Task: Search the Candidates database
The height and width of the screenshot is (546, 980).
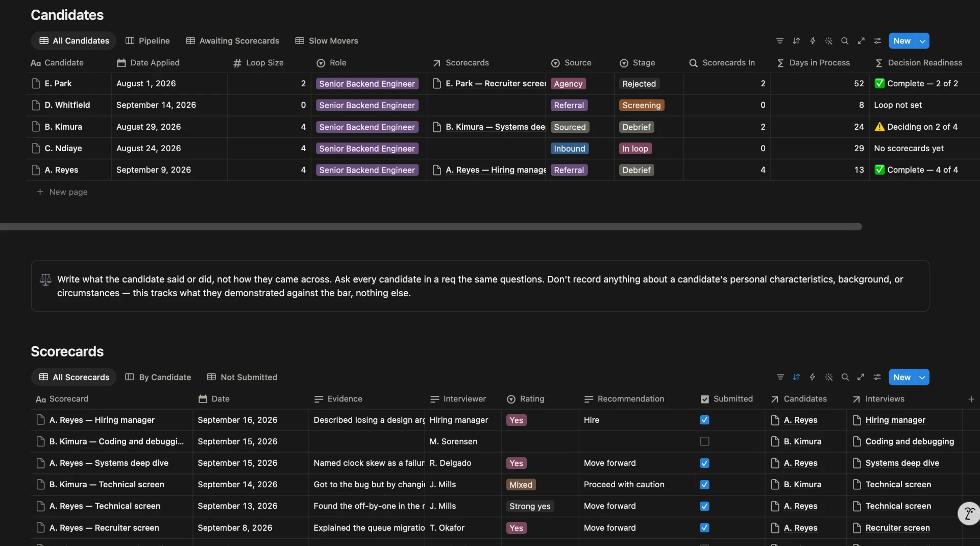Action: click(x=845, y=41)
